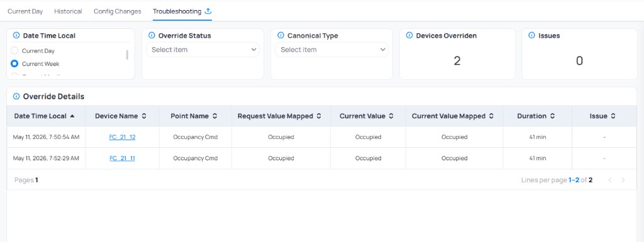Viewport: 644px width, 242px height.
Task: Click Current Value cell for FC_21_12
Action: (x=368, y=137)
